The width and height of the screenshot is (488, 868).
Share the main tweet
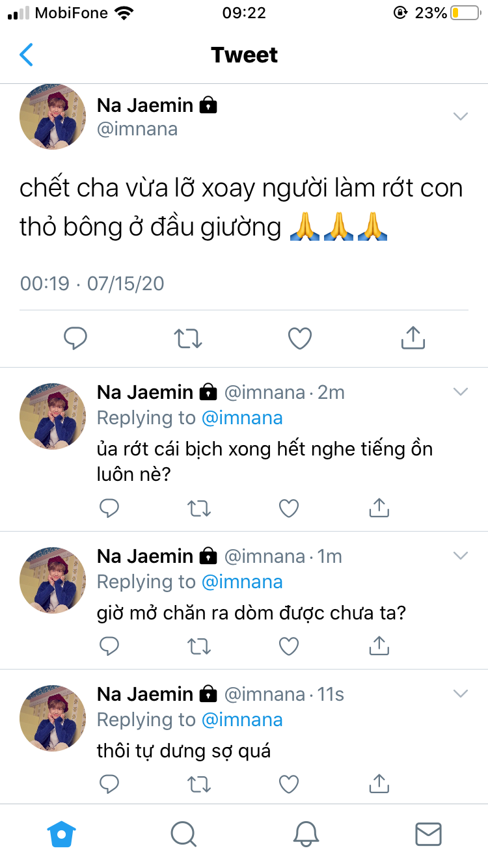(x=413, y=338)
